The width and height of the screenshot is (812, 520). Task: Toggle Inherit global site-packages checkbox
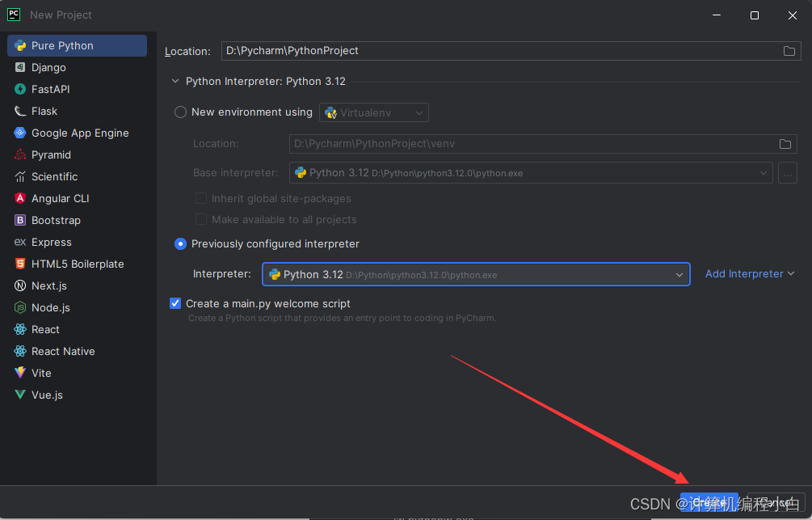point(201,199)
